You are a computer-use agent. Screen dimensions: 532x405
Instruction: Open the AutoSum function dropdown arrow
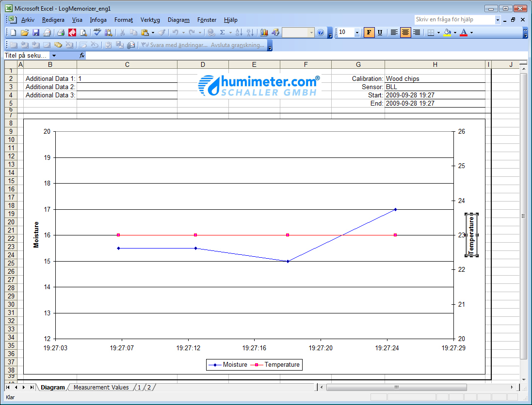[230, 33]
